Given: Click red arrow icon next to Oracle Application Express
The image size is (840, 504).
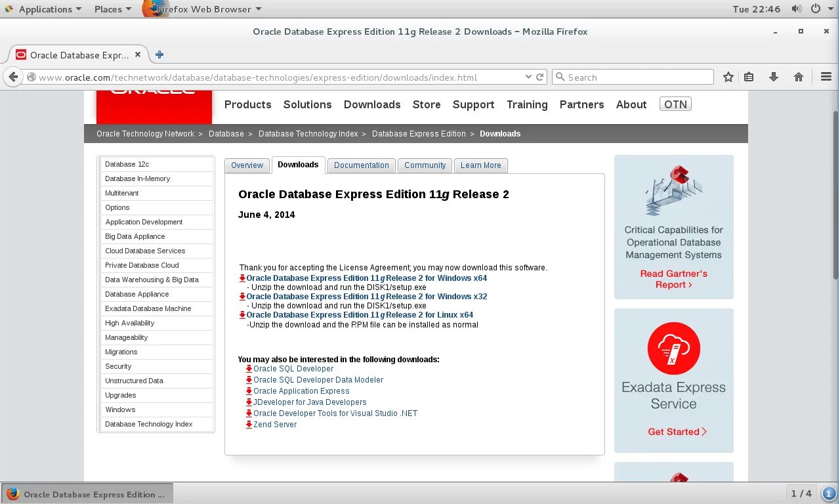Looking at the screenshot, I should [x=249, y=391].
